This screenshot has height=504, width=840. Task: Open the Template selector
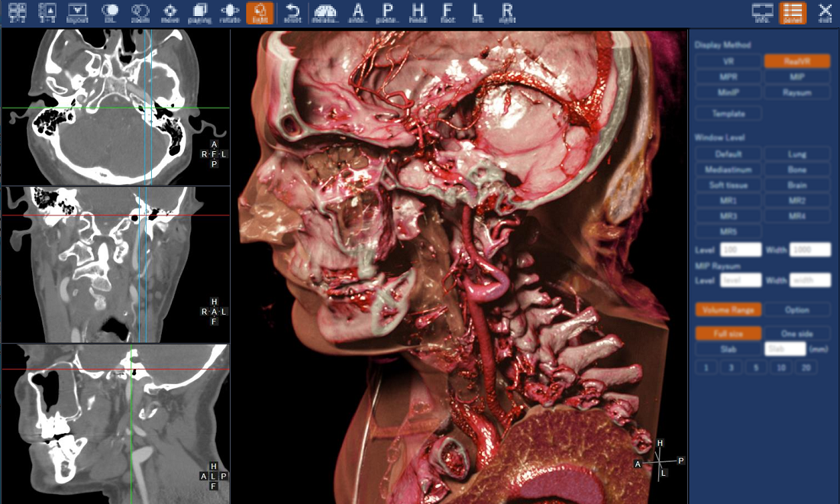click(729, 113)
